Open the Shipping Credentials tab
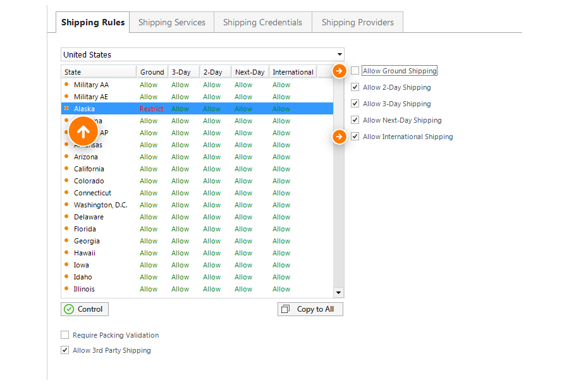Screen dimensions: 569x392 262,22
